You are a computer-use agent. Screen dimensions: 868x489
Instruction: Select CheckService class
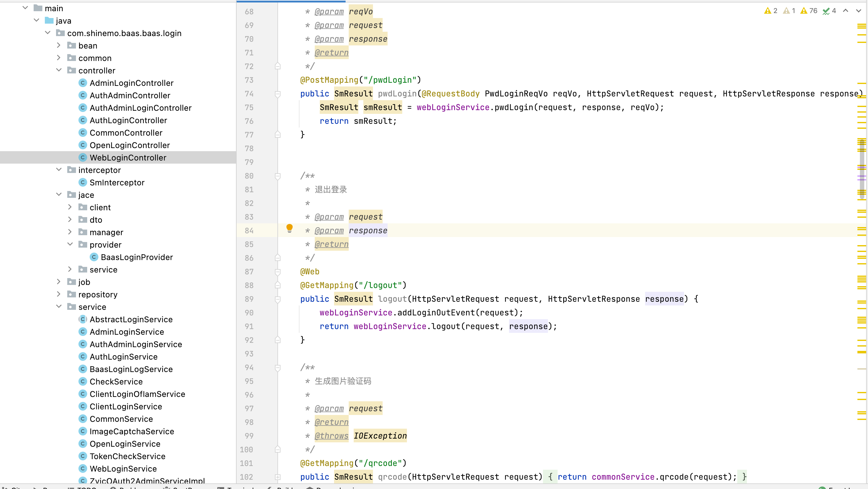click(x=116, y=382)
